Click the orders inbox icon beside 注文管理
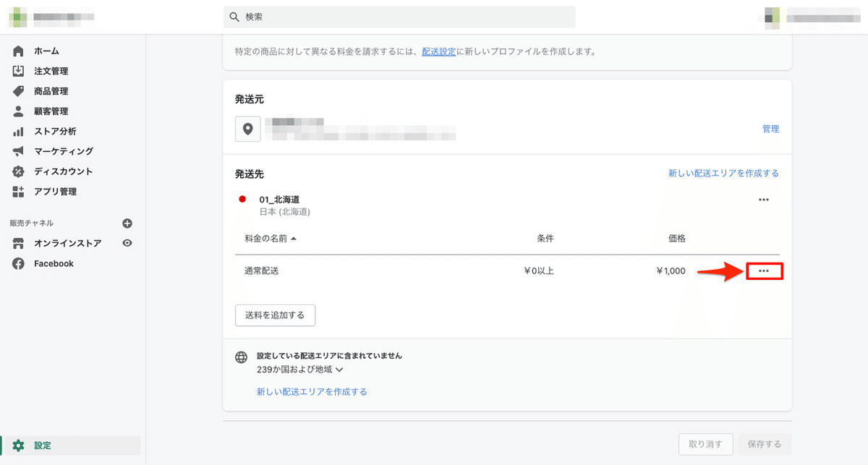The width and height of the screenshot is (868, 465). (19, 71)
